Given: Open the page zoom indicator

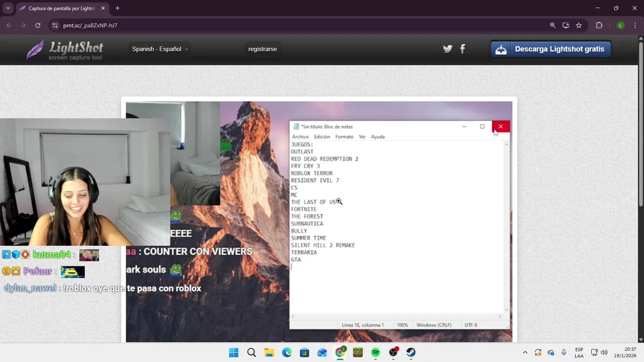Looking at the screenshot, I should coord(553,25).
